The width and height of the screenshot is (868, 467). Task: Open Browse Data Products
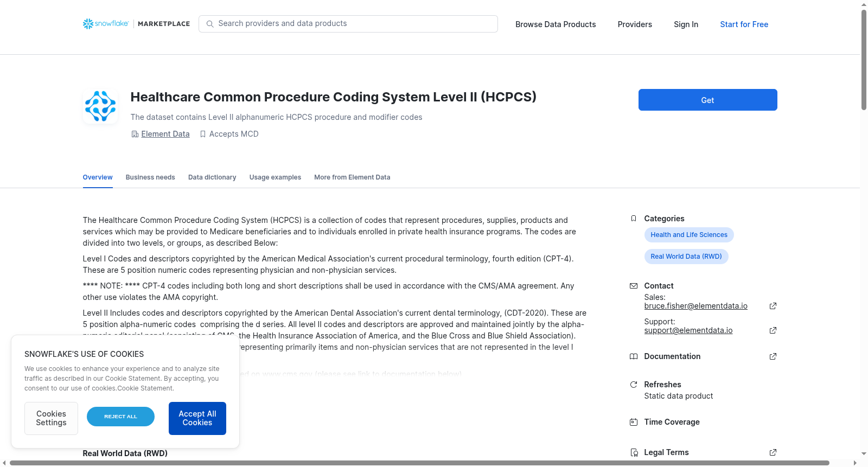[x=556, y=24]
